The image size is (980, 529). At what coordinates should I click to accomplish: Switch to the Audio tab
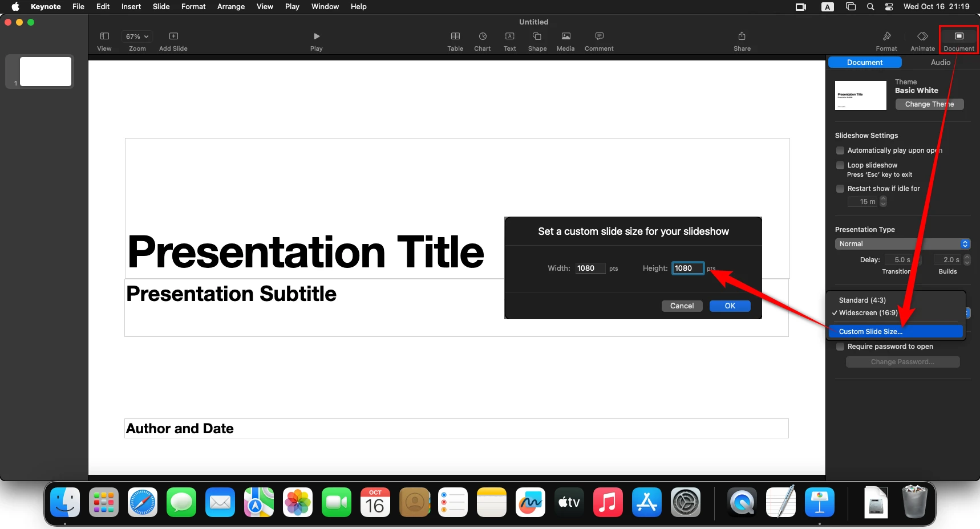tap(941, 63)
